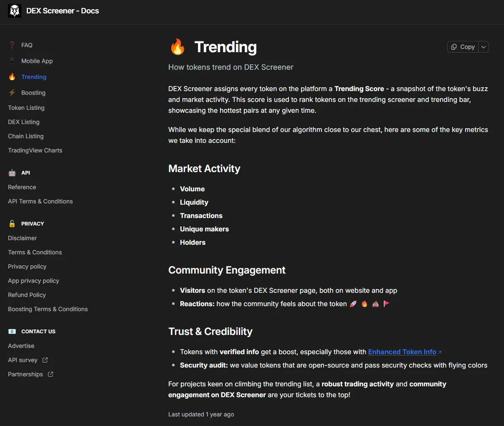
Task: Open TradingView Charts docs
Action: coord(35,150)
